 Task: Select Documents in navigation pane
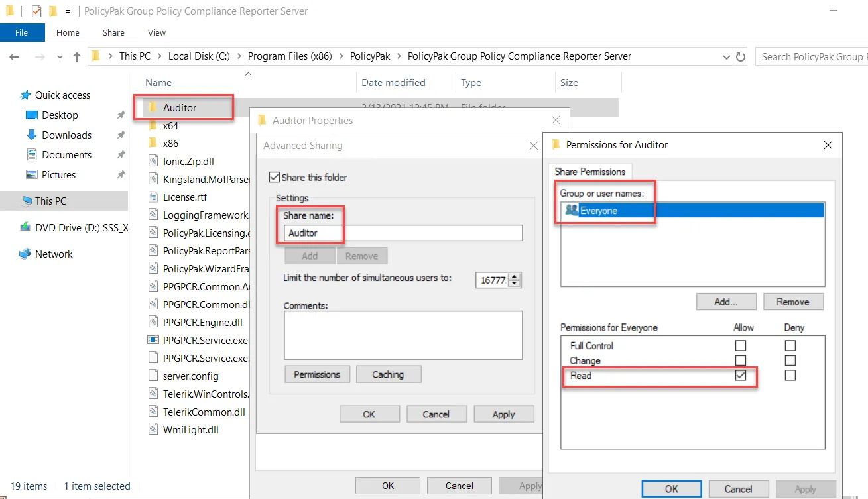(66, 155)
